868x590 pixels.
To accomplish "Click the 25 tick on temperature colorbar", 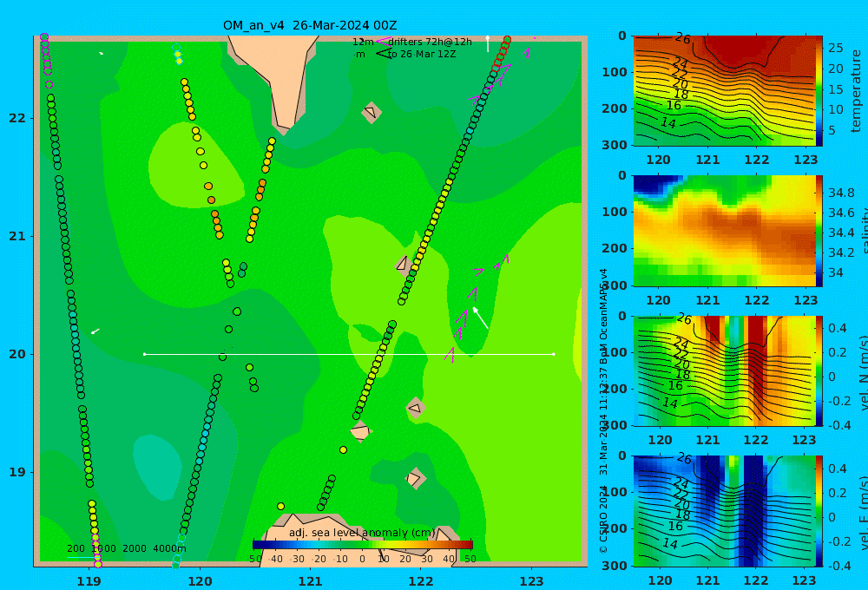I will [836, 48].
